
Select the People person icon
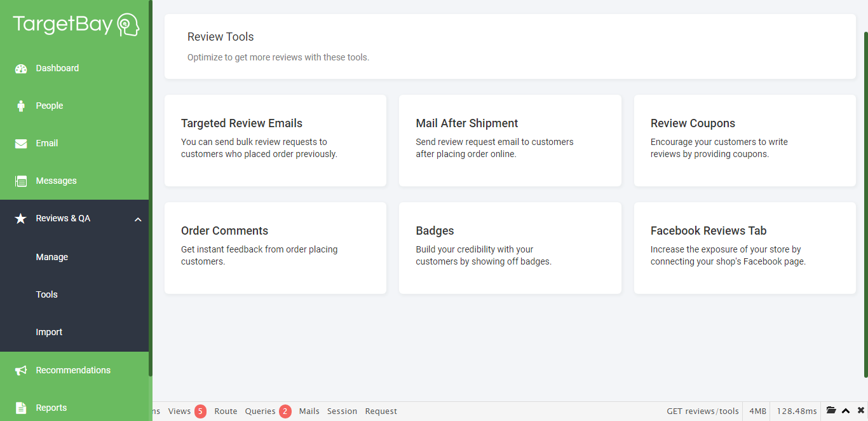click(x=21, y=106)
